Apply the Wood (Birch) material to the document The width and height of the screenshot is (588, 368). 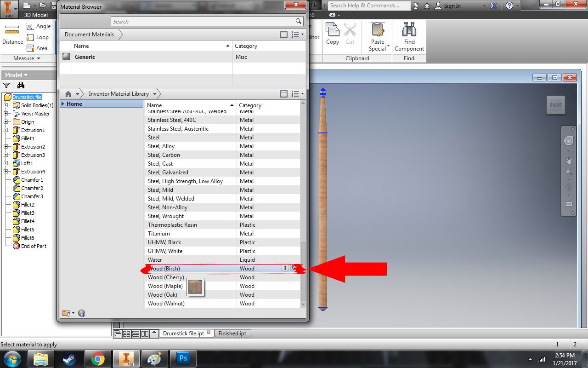pos(285,268)
